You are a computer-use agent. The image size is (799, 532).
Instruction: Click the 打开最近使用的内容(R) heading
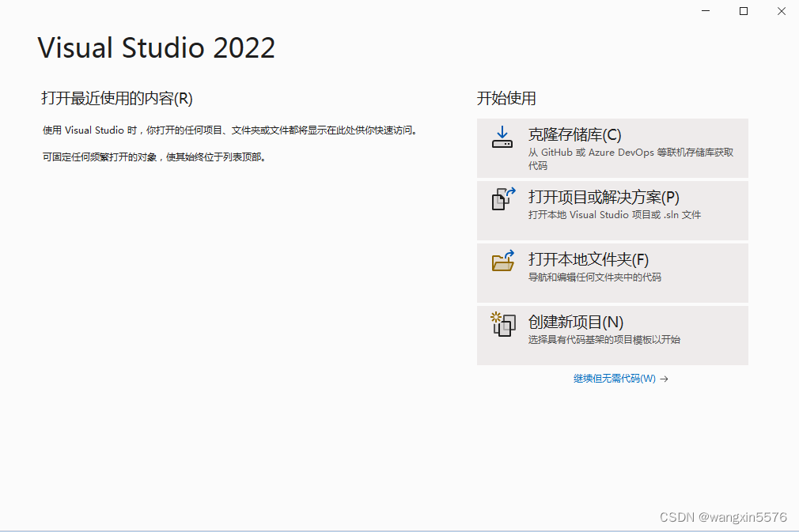(x=117, y=98)
